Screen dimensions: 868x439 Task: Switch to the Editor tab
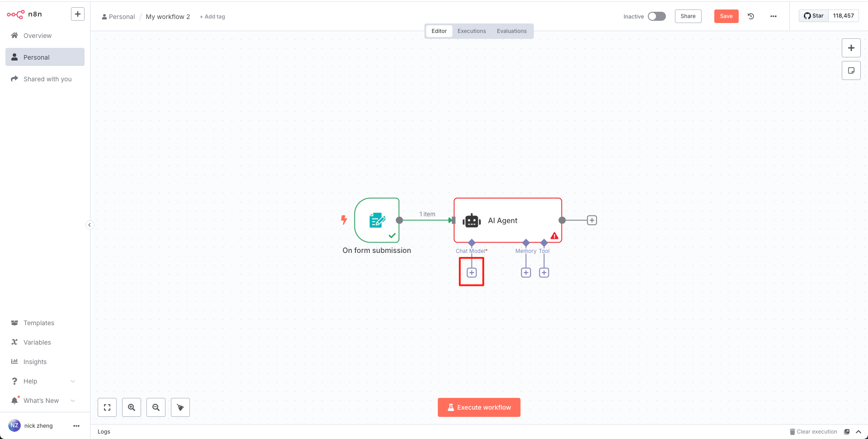(439, 31)
